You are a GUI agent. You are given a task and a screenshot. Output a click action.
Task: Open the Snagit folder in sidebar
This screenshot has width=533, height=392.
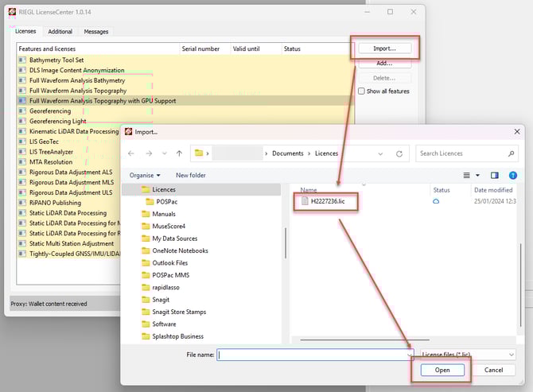163,299
